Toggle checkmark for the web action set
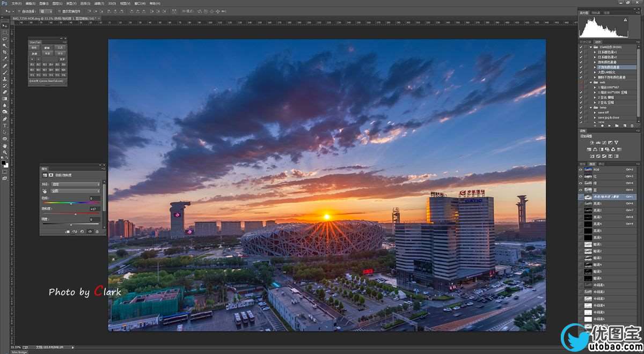 581,82
